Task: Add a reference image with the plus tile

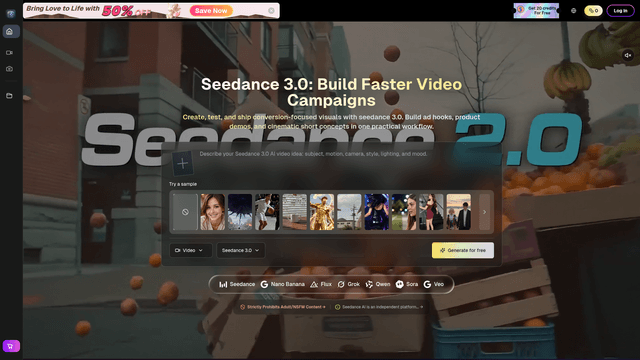Action: [x=182, y=163]
